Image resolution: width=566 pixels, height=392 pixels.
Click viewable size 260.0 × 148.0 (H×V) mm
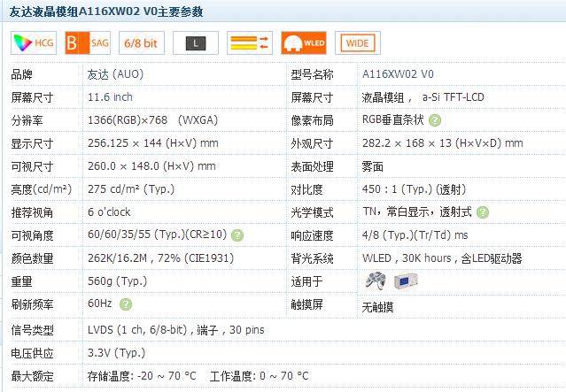[151, 166]
